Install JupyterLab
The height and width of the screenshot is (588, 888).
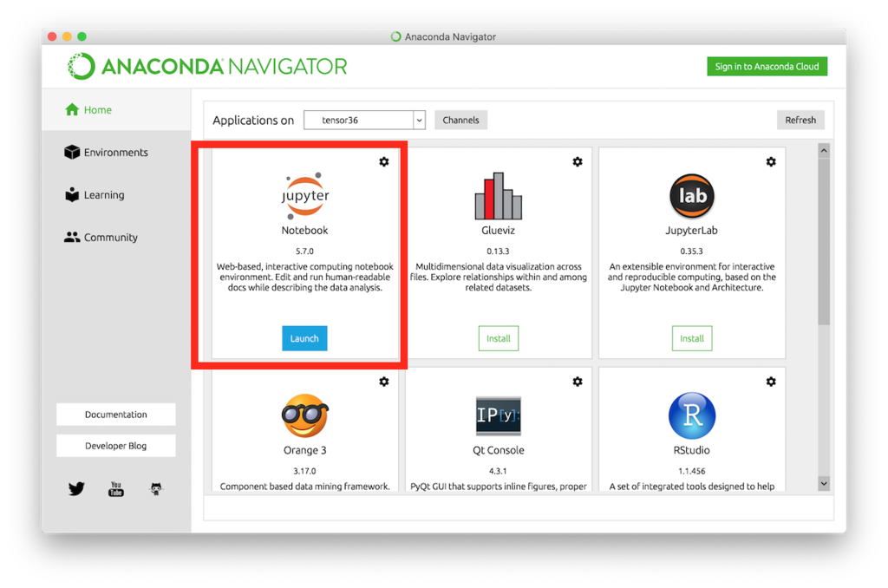692,338
